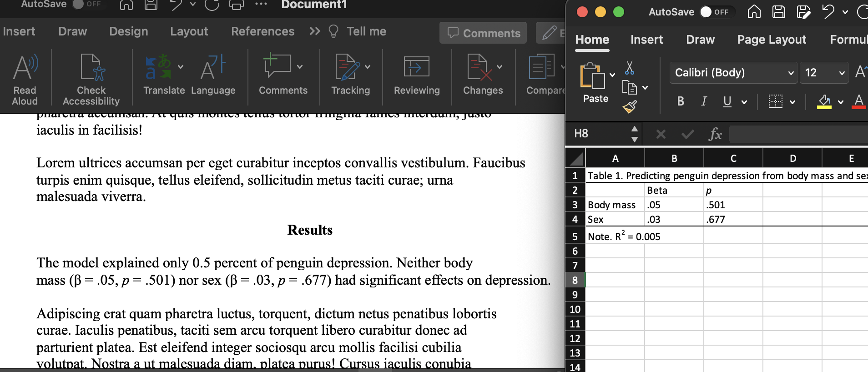Expand the Tracking dropdown in Word
This screenshot has height=372, width=868.
tap(368, 67)
